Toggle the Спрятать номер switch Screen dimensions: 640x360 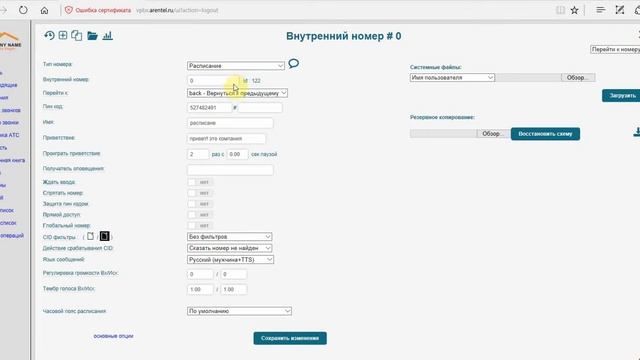(x=200, y=193)
